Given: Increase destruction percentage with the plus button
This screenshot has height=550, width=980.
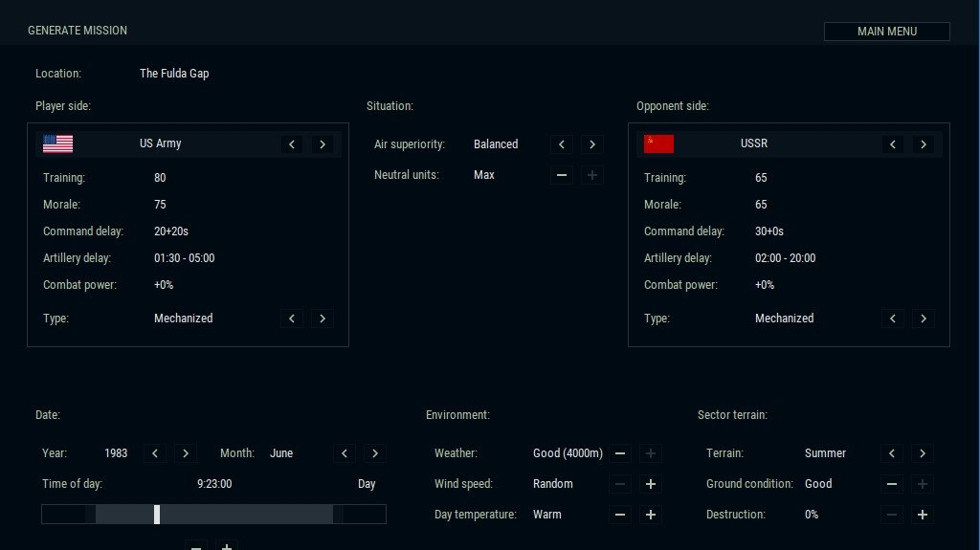Looking at the screenshot, I should (923, 515).
